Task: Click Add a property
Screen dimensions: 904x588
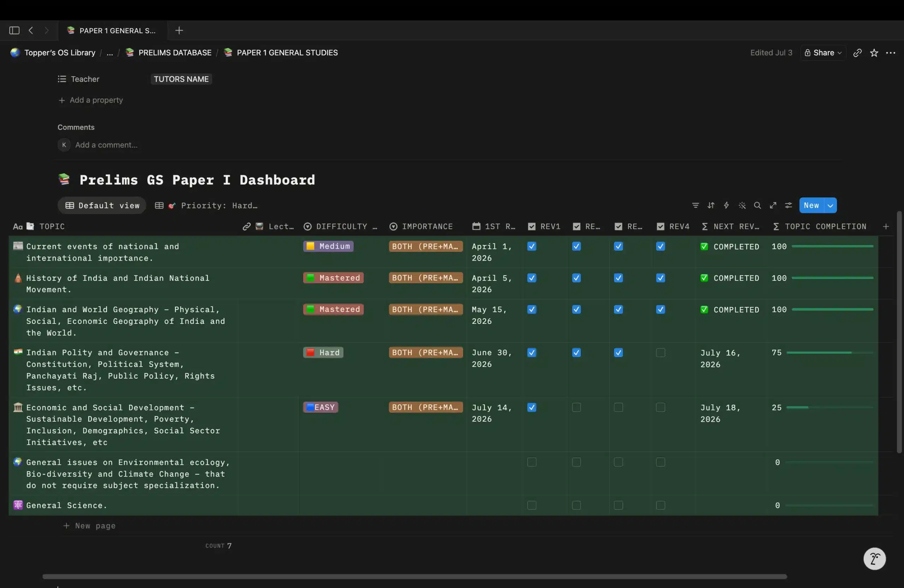Action: (x=91, y=100)
